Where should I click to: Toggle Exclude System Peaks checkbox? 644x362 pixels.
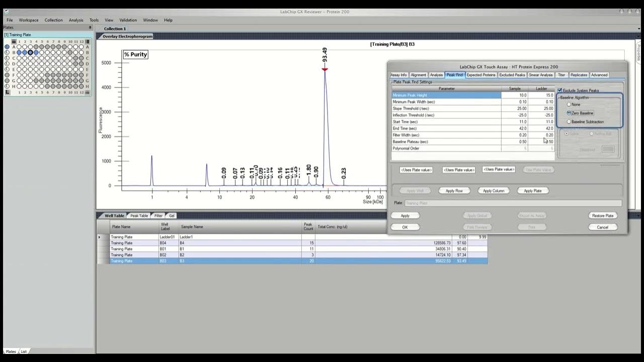[x=560, y=90]
